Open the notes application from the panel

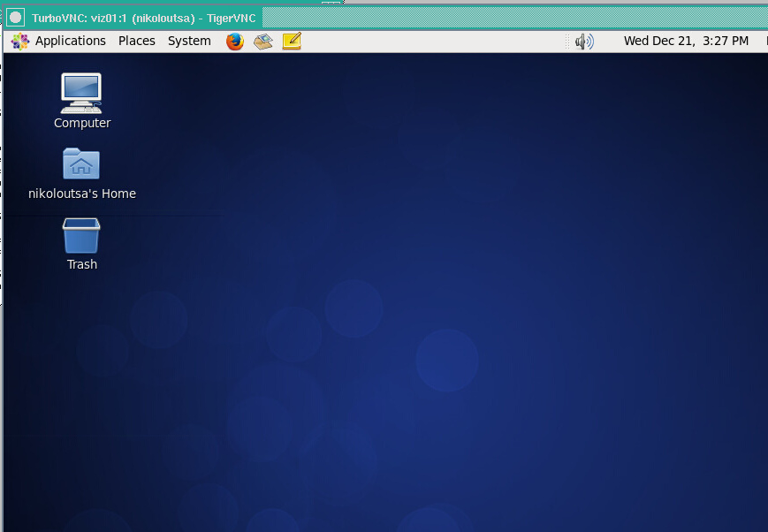[x=290, y=41]
